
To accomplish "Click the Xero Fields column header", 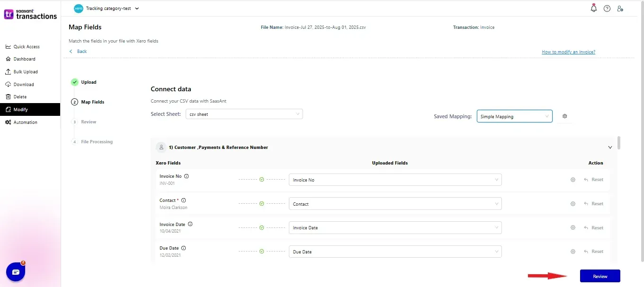I will click(168, 163).
